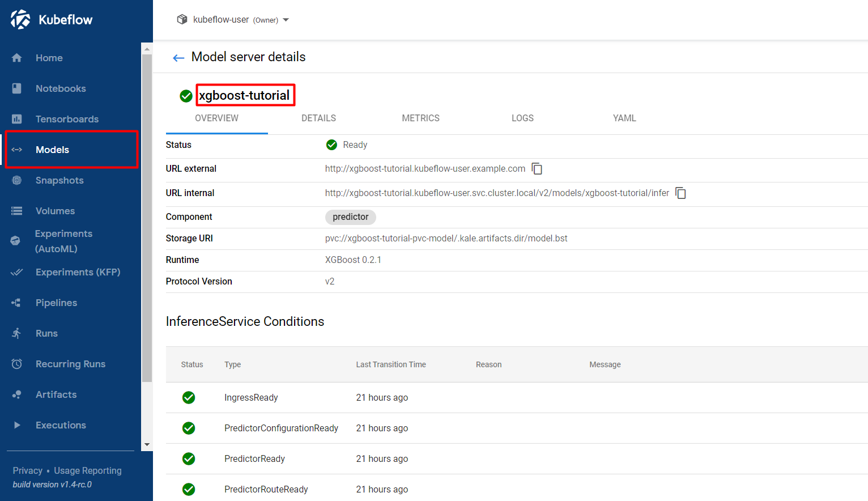Click the xgboost-tutorial model name
This screenshot has height=501, width=868.
tap(244, 96)
